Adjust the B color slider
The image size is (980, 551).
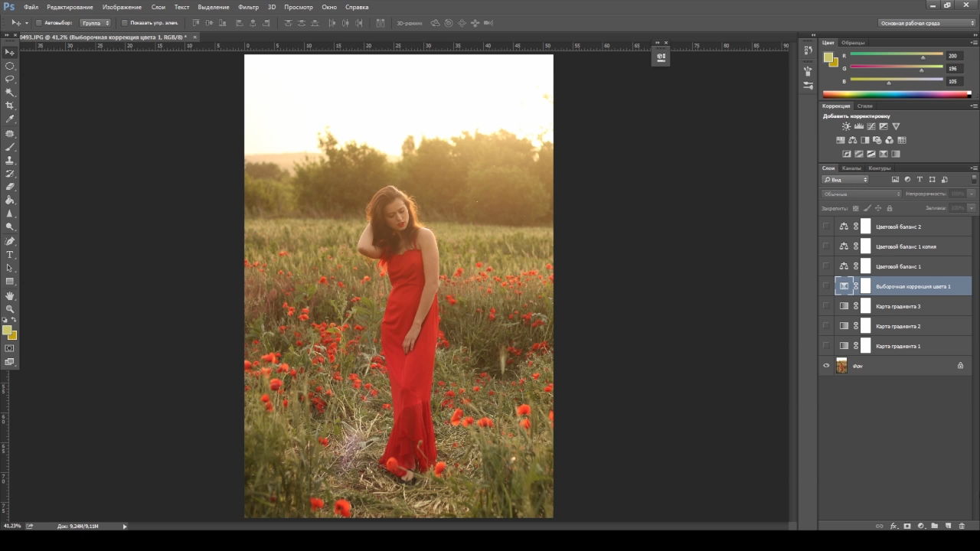point(889,83)
